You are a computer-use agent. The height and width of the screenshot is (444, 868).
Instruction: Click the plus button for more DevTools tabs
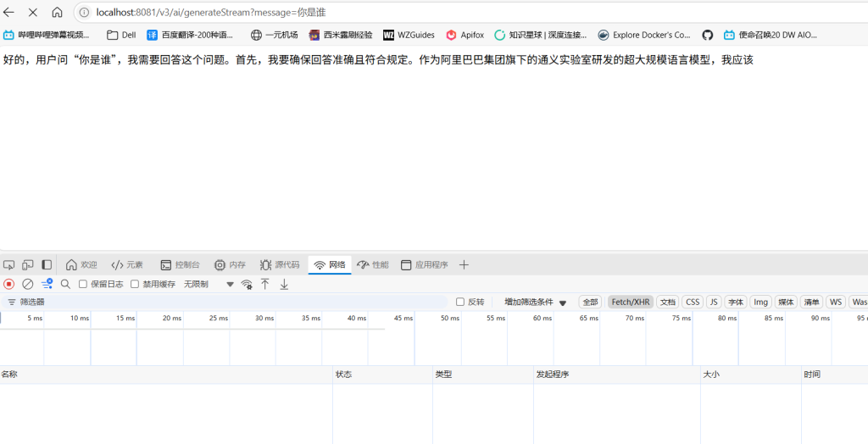pos(464,265)
